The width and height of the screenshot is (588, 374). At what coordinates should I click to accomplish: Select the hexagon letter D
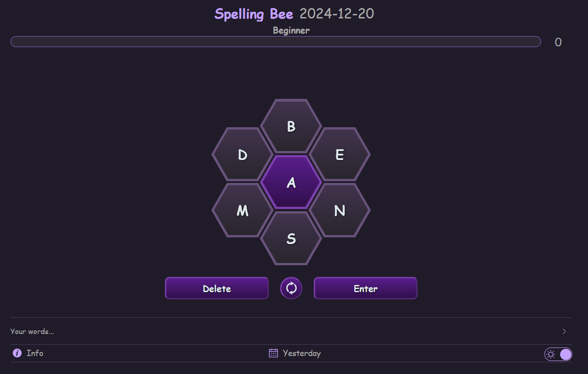pos(243,154)
